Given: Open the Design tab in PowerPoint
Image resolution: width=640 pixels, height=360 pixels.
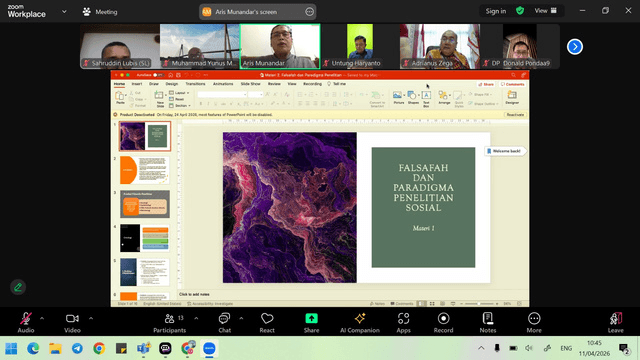Looking at the screenshot, I should point(171,84).
